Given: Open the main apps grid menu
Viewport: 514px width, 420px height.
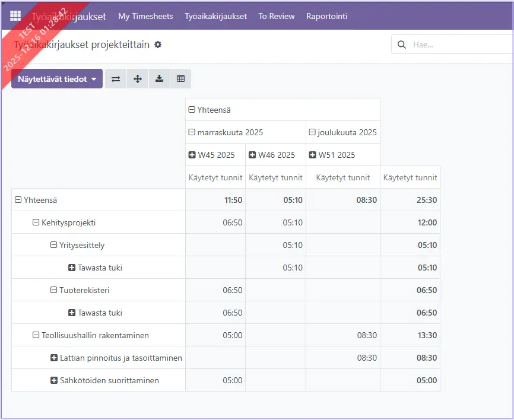Looking at the screenshot, I should coord(15,16).
